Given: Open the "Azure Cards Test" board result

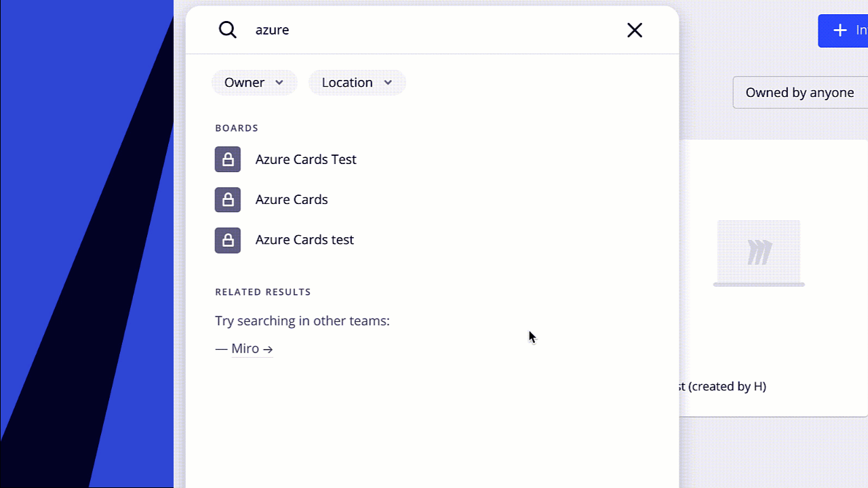Looking at the screenshot, I should click(306, 159).
